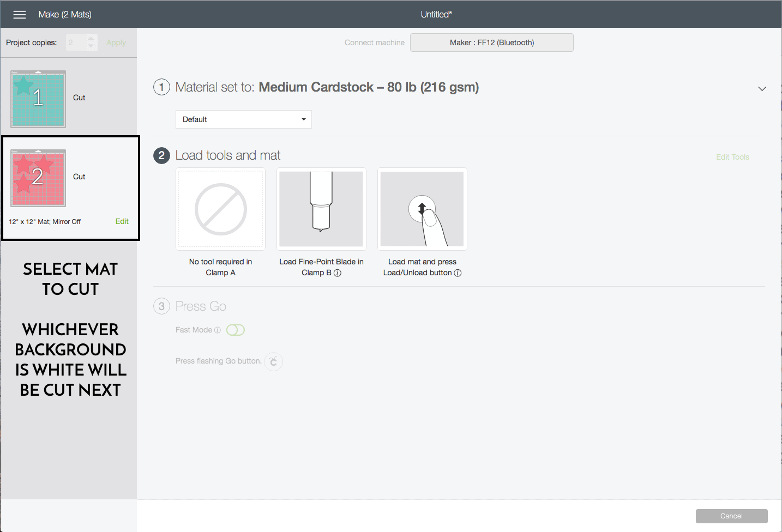Viewport: 782px width, 532px height.
Task: Click the flashing Go button icon
Action: (274, 361)
